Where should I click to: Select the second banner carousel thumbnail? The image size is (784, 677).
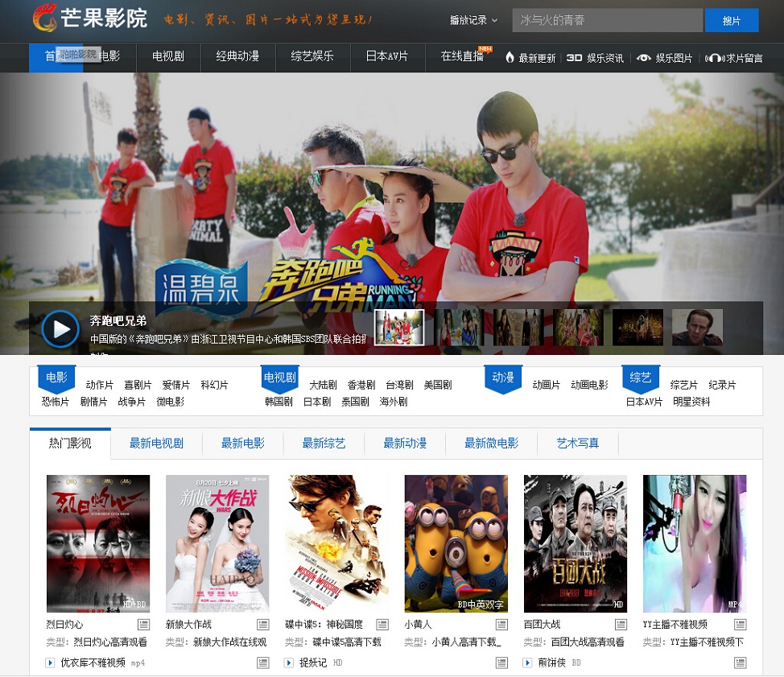pyautogui.click(x=459, y=328)
